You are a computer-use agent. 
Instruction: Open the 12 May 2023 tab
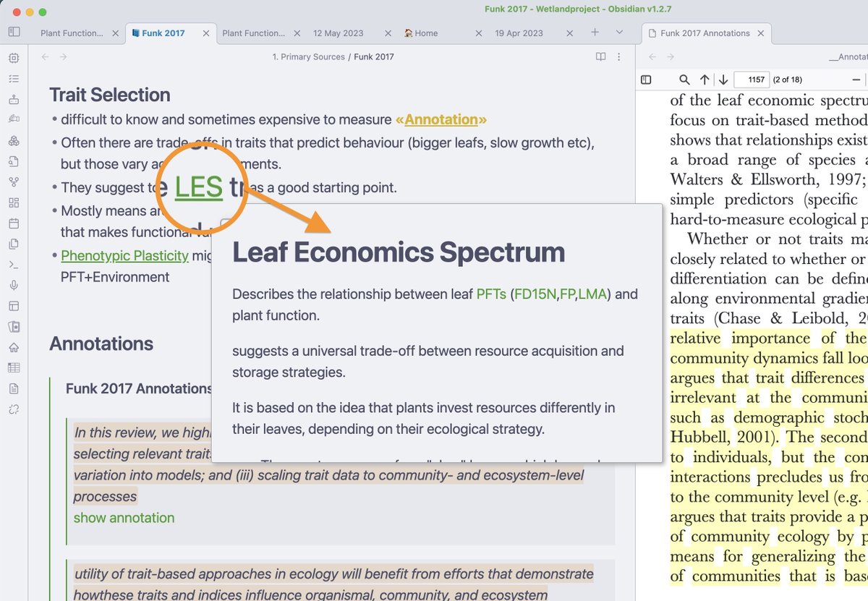point(338,33)
